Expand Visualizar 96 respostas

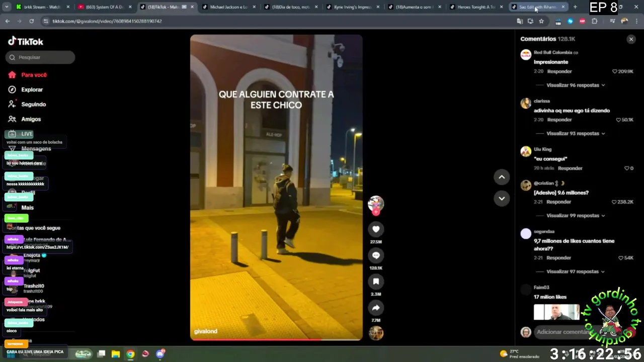576,85
